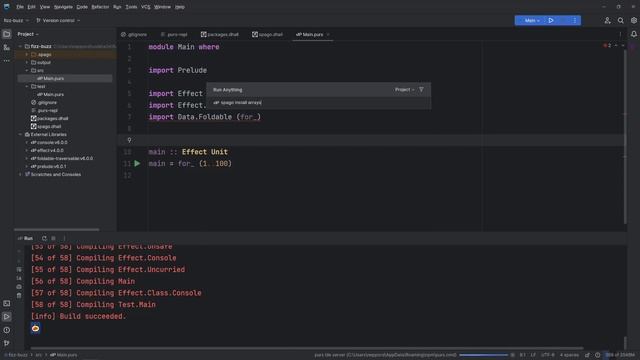Image resolution: width=640 pixels, height=360 pixels.
Task: Collapse the src folder
Action: pyautogui.click(x=27, y=70)
